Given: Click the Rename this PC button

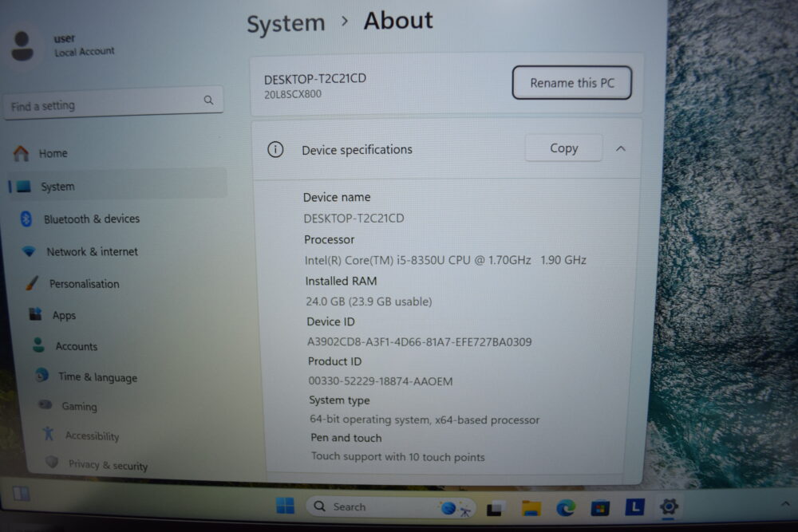Looking at the screenshot, I should [x=572, y=82].
